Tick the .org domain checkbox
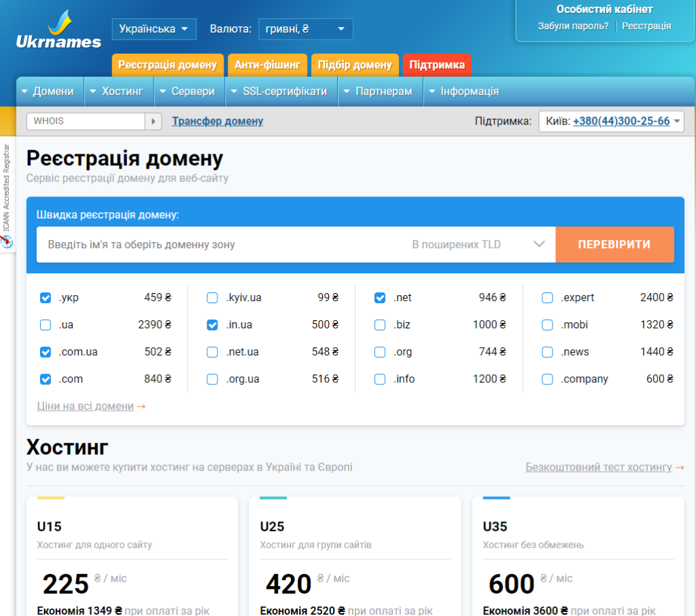 (x=380, y=352)
